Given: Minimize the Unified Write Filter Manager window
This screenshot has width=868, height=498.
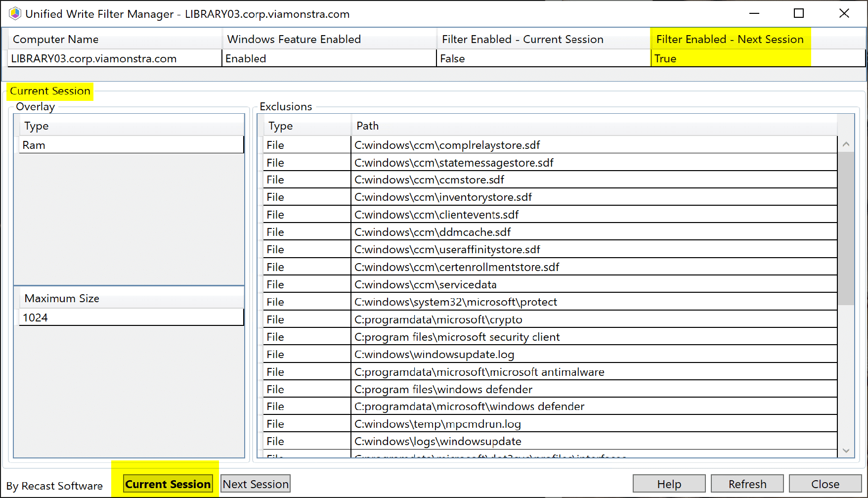Looking at the screenshot, I should (x=754, y=14).
